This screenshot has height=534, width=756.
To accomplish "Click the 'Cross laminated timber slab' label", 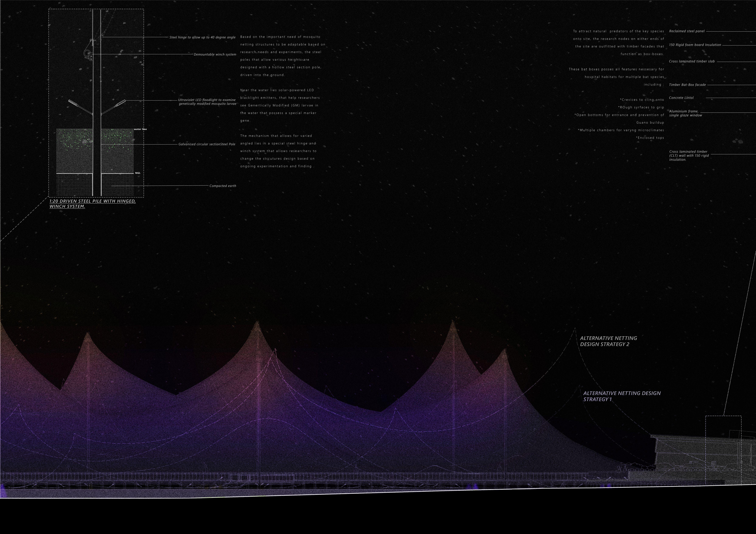I will tap(692, 61).
